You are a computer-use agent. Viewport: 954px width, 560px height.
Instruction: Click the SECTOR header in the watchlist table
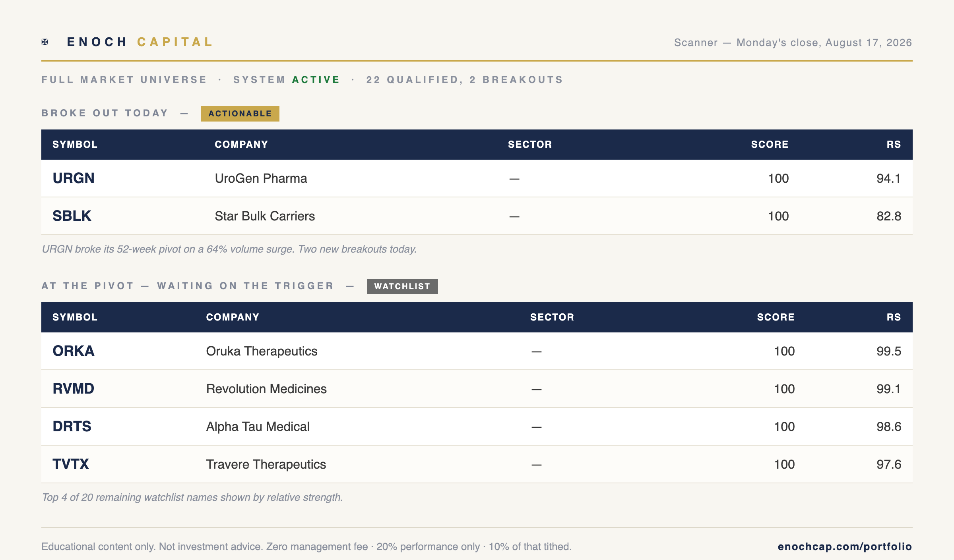[552, 317]
